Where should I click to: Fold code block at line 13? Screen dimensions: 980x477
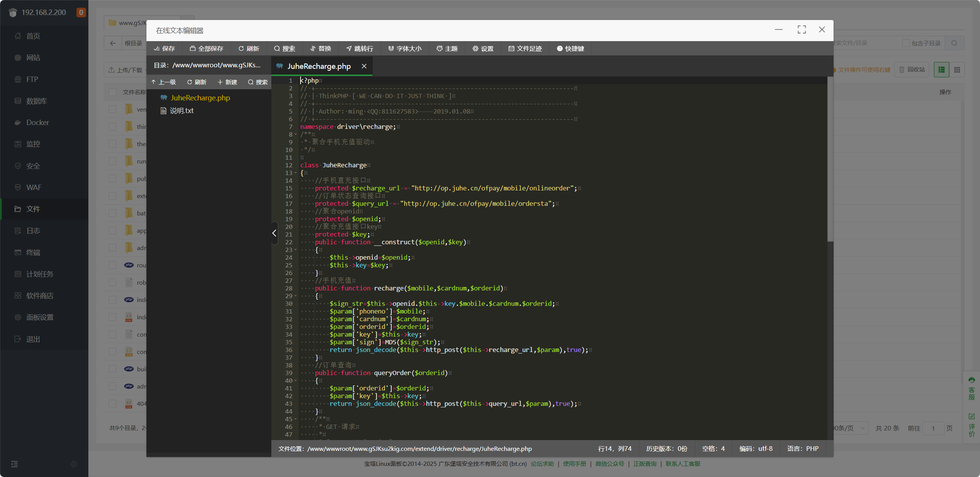(296, 173)
